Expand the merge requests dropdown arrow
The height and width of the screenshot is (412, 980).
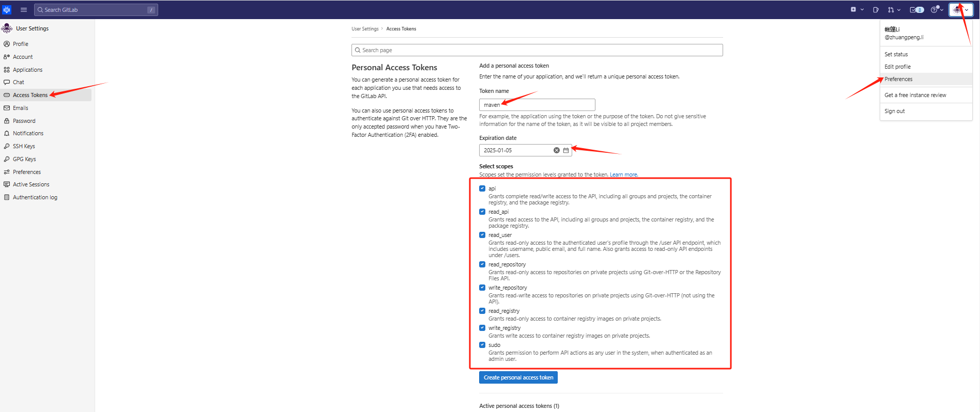pyautogui.click(x=899, y=10)
